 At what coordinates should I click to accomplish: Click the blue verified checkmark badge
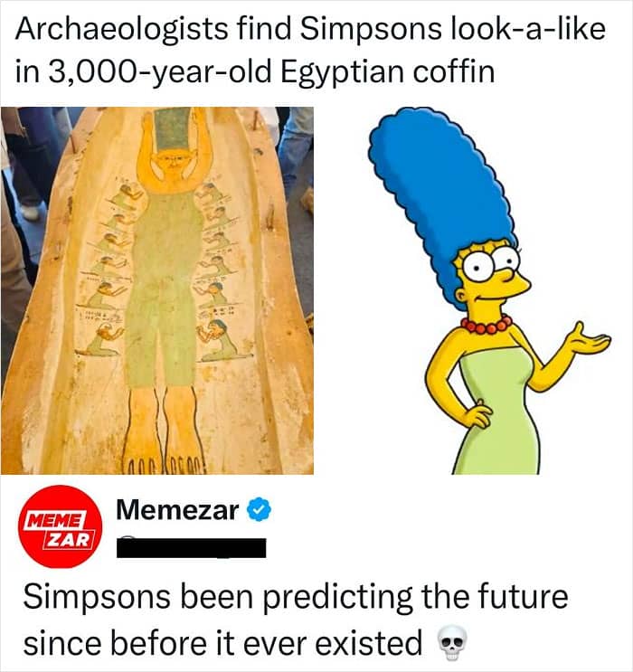[x=259, y=509]
